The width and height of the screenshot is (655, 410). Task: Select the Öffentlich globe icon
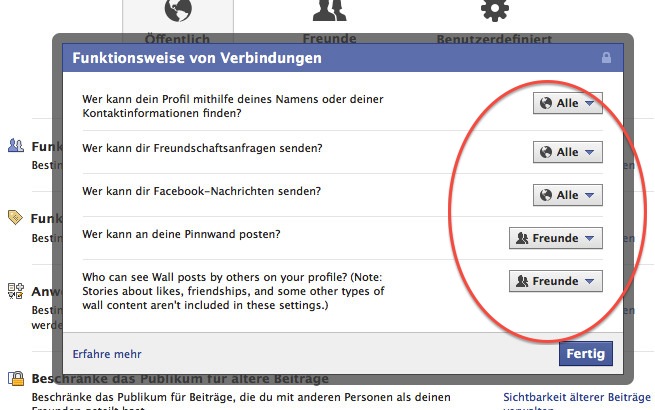coord(178,10)
